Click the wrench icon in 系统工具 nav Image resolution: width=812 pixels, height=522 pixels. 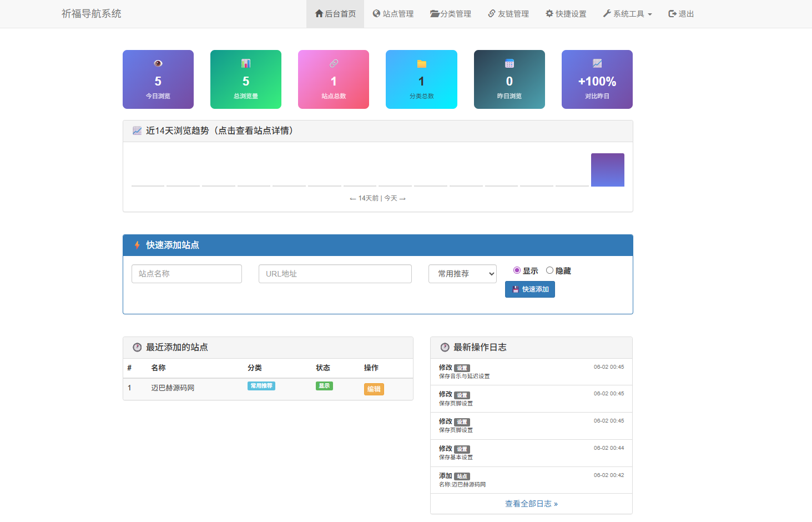pos(607,13)
